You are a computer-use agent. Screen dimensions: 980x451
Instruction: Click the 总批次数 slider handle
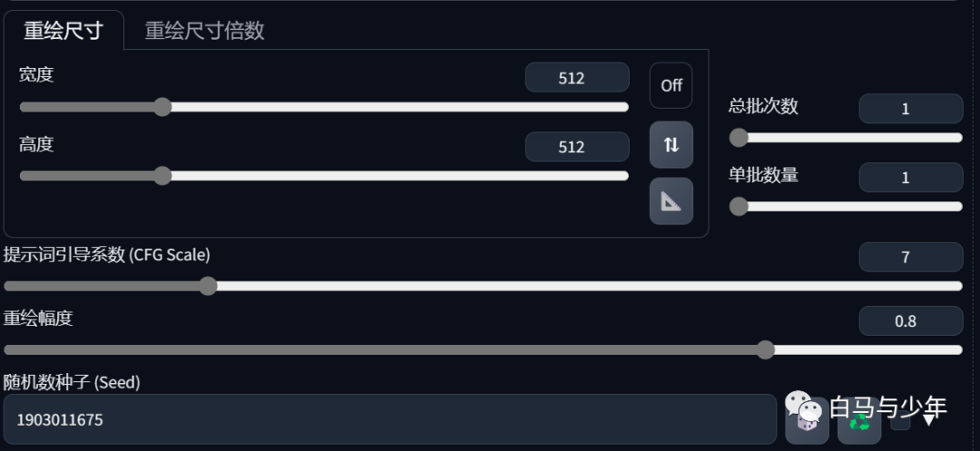point(739,137)
